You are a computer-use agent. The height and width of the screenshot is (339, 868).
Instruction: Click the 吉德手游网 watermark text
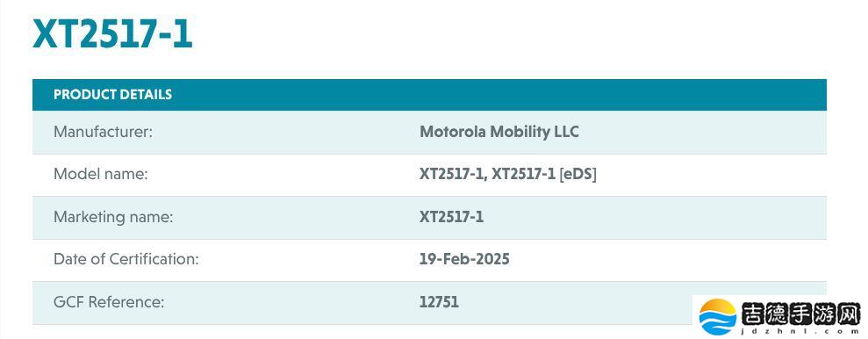pos(801,313)
